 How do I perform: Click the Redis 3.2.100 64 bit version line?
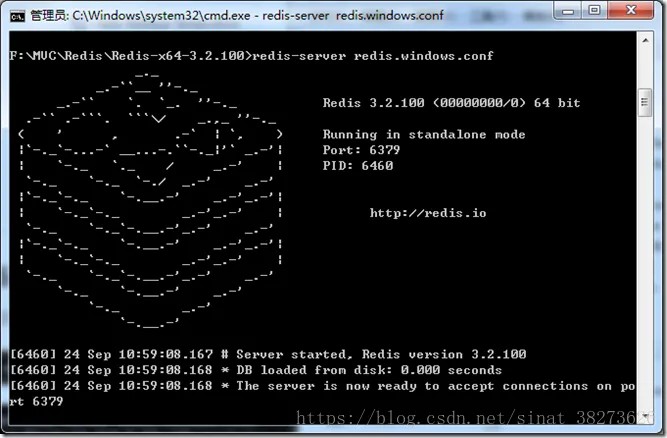(x=451, y=103)
